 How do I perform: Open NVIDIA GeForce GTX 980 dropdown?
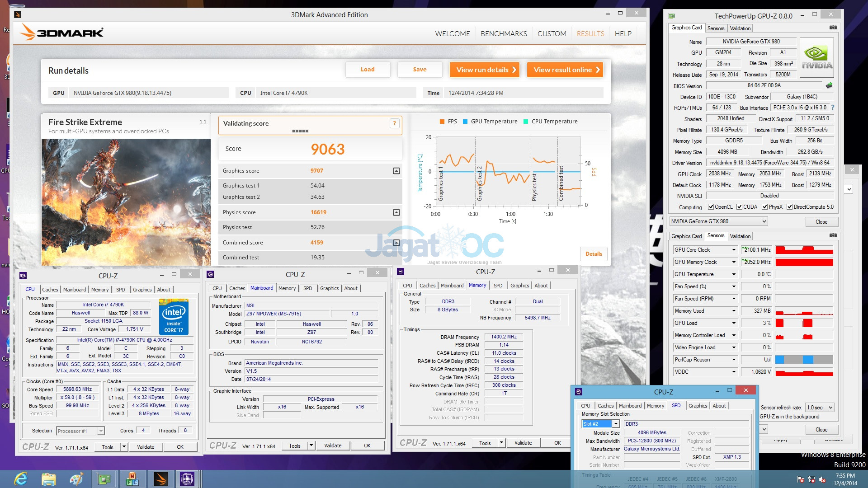point(718,221)
